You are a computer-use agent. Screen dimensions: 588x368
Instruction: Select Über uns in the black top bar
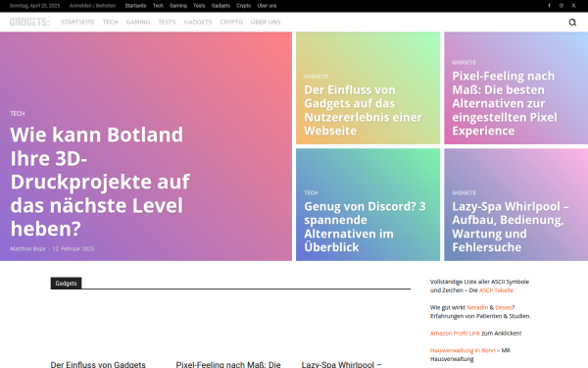[x=267, y=6]
